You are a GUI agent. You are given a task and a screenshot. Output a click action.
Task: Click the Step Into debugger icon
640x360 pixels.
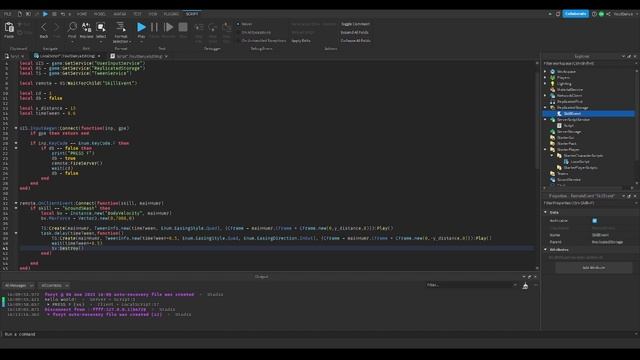pyautogui.click(x=198, y=27)
